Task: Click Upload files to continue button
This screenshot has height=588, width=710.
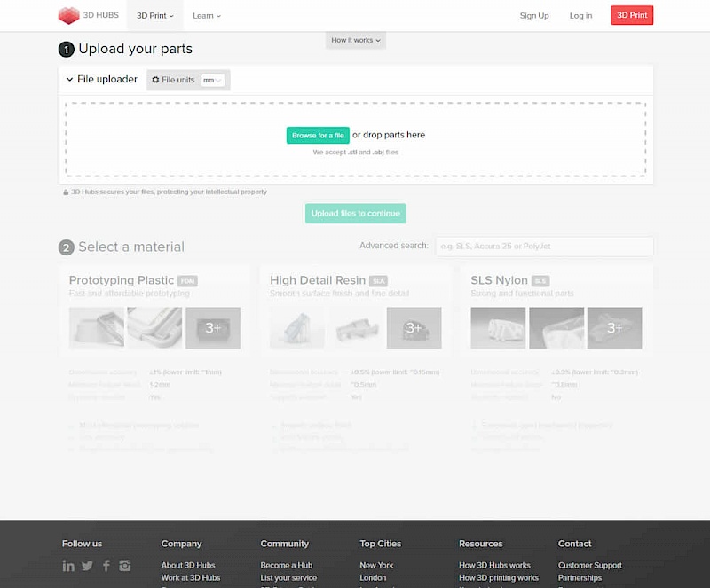Action: coord(355,213)
